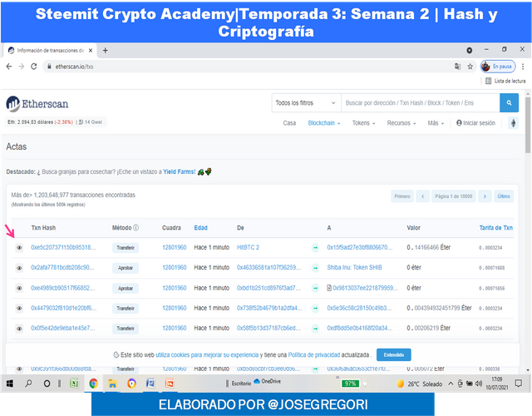Viewport: 532px width, 416px height.
Task: Open Shiba Inu: Token SHIB link
Action: 354,267
